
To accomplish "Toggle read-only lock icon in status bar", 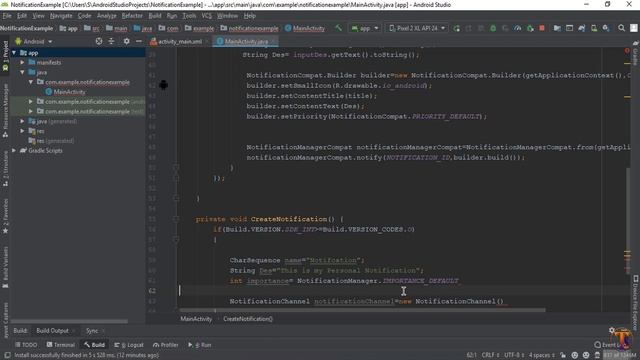I will click(563, 355).
